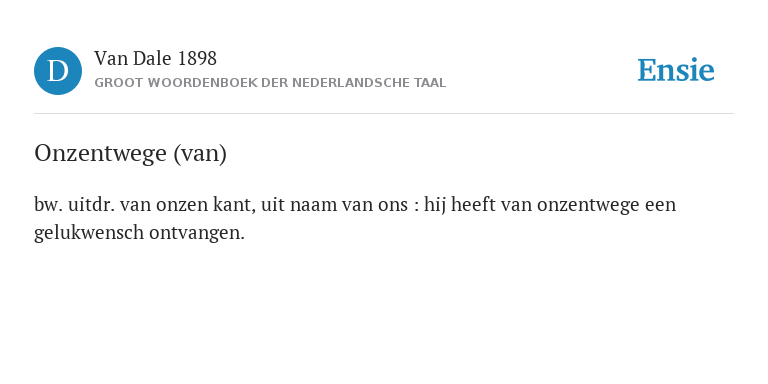Click the words hij heeft in the example
The image size is (768, 384).
pos(459,205)
